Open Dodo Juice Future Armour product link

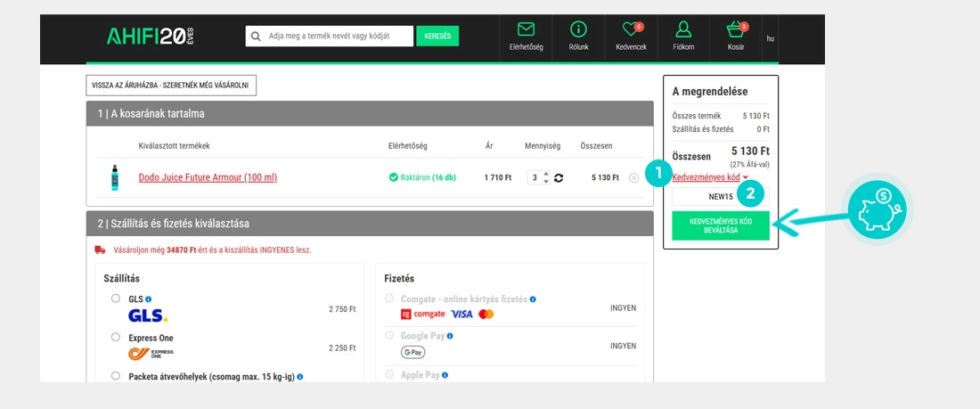click(x=208, y=177)
